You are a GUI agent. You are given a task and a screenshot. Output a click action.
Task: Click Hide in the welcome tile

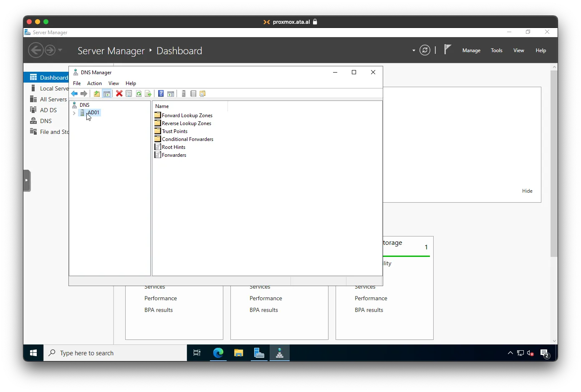tap(527, 191)
